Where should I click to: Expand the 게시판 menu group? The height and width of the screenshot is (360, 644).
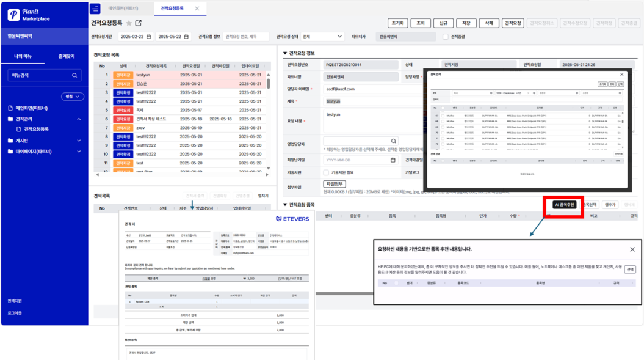79,141
